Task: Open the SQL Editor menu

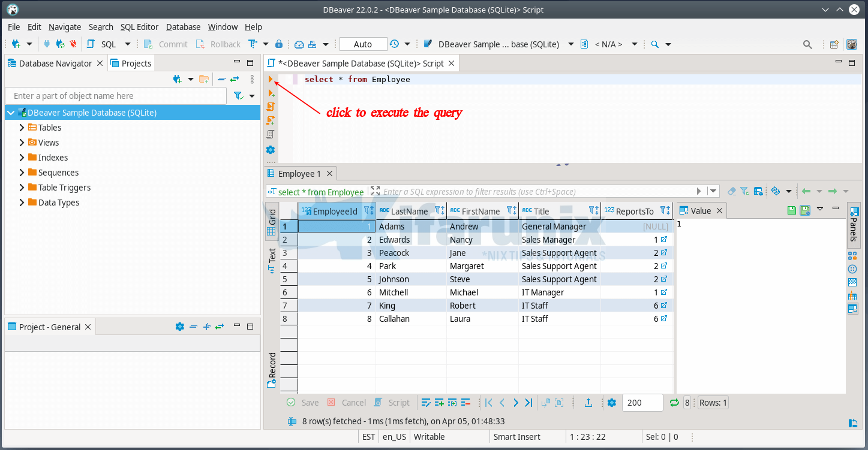Action: [x=139, y=26]
